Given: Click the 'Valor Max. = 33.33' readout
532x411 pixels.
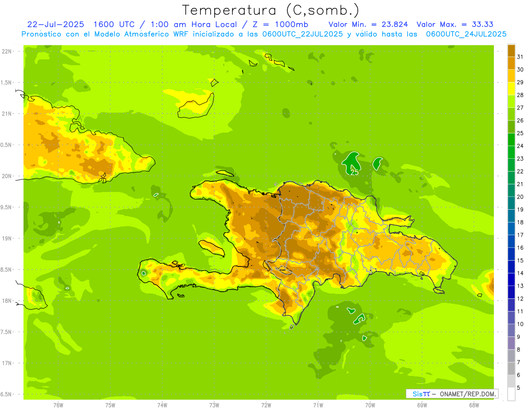Looking at the screenshot, I should point(455,24).
